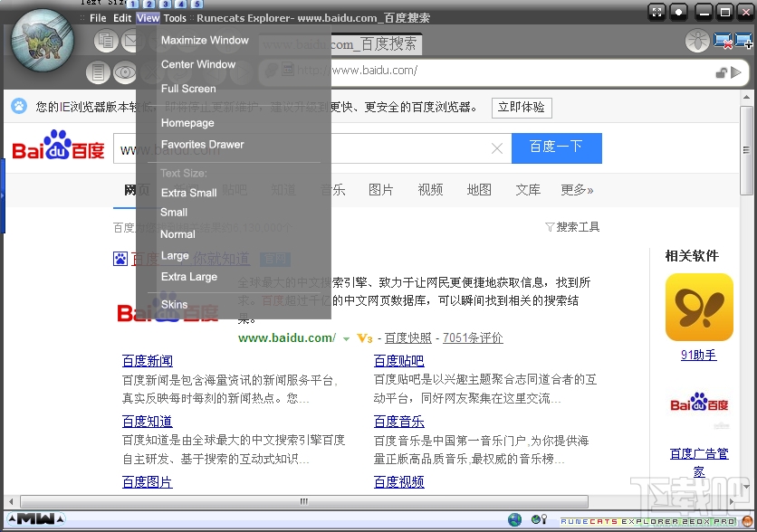Open the File menu

[98, 18]
